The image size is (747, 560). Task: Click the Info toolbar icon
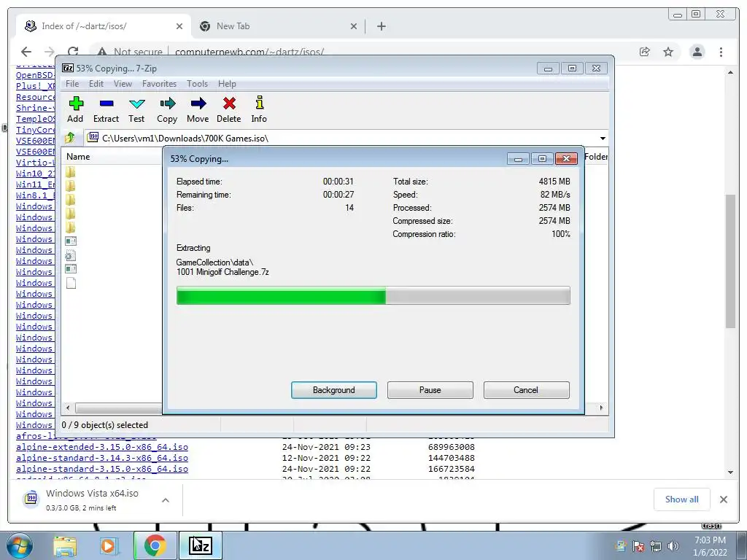[x=259, y=109]
